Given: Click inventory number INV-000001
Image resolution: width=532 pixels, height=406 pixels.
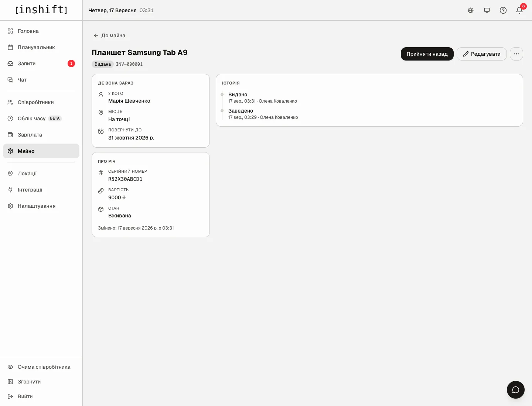Looking at the screenshot, I should click(x=129, y=64).
